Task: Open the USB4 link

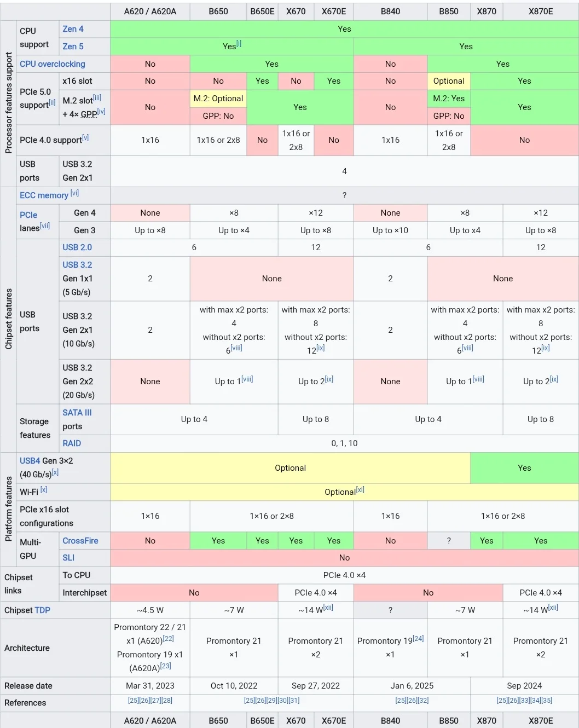Action: pos(30,461)
